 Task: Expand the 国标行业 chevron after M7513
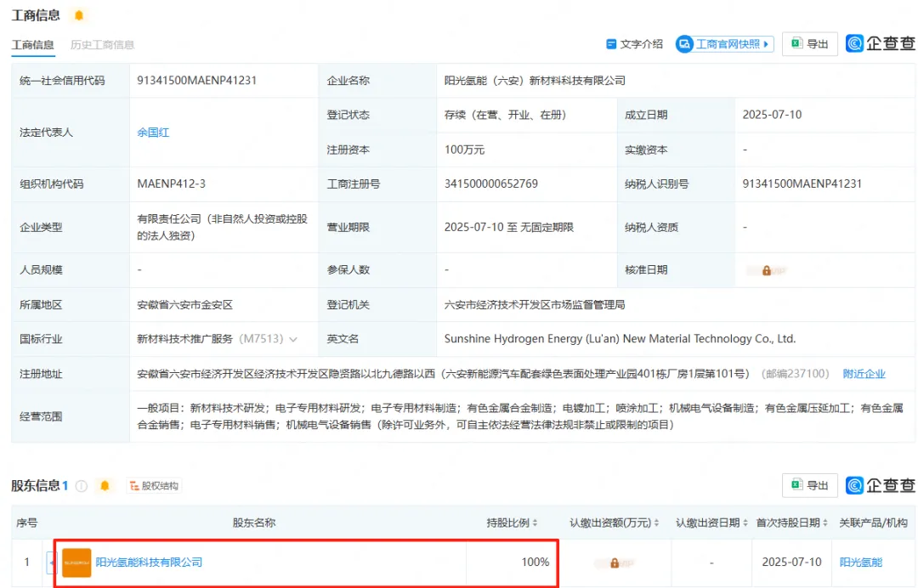[x=293, y=339]
